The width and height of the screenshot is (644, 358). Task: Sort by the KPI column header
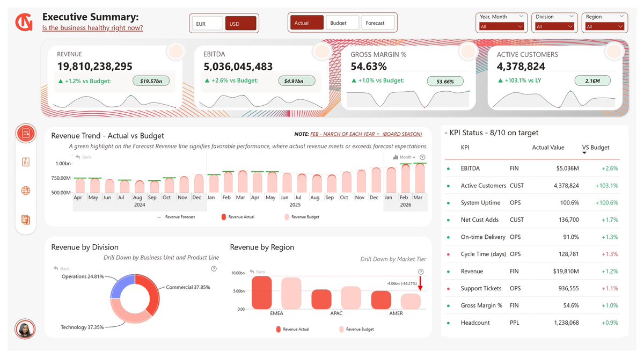point(466,147)
